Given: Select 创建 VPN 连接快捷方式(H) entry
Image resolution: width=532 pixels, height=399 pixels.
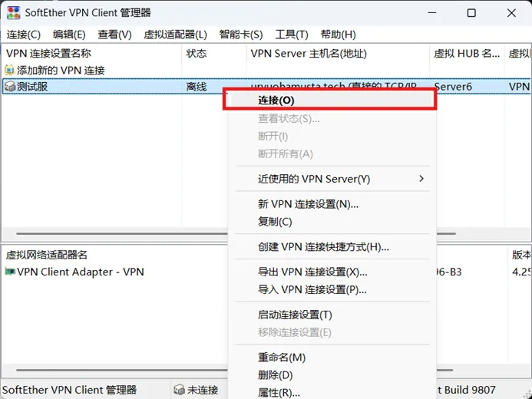Looking at the screenshot, I should click(323, 247).
